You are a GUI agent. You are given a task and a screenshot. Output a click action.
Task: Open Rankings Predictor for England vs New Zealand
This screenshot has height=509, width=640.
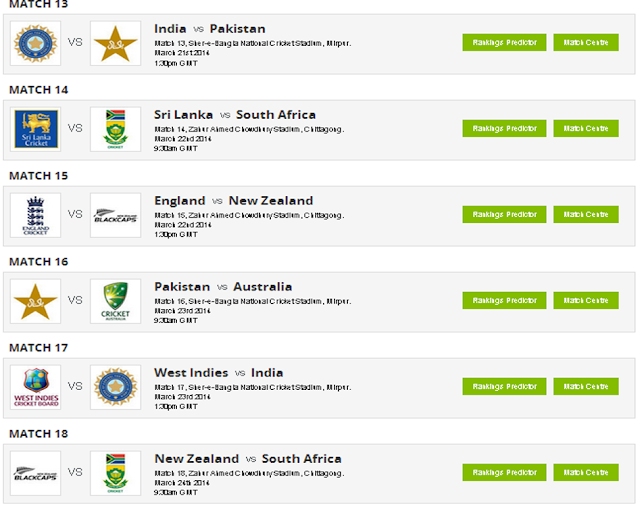504,215
